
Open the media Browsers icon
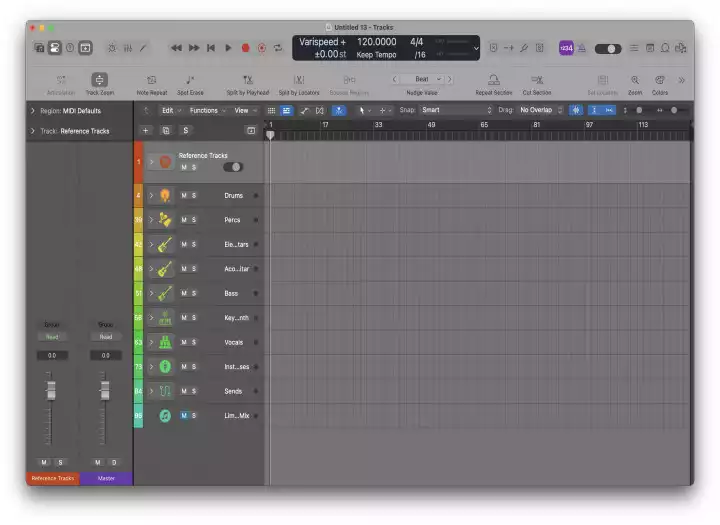681,48
